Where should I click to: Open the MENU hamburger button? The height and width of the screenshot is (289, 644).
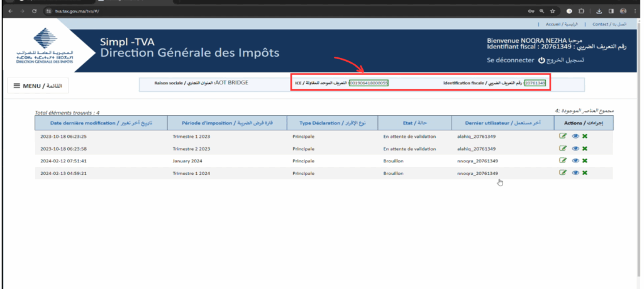38,86
